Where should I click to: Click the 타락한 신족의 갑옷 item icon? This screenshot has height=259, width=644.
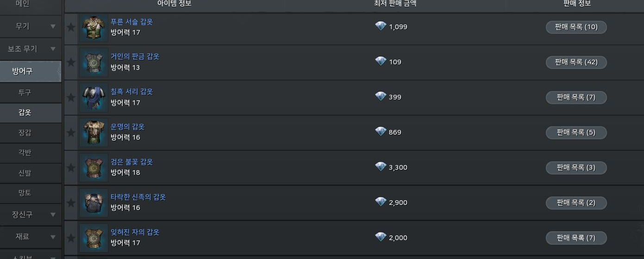click(x=94, y=203)
